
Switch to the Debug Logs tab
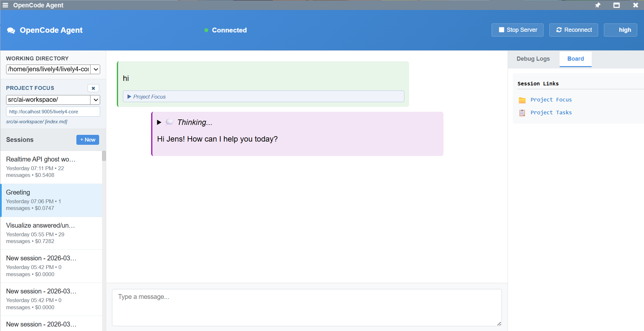(533, 59)
